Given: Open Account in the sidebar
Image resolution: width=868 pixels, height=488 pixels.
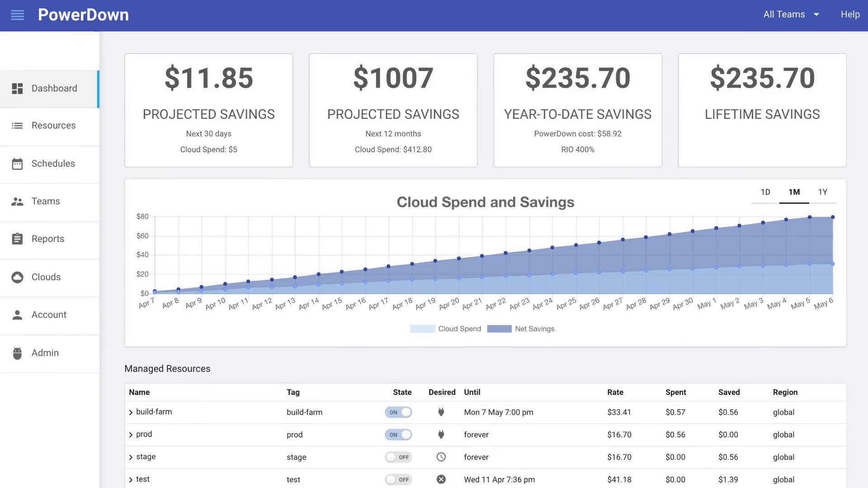Looking at the screenshot, I should pyautogui.click(x=50, y=315).
